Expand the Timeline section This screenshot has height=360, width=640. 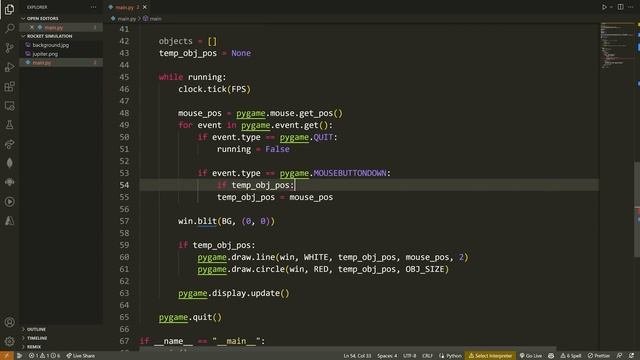37,338
